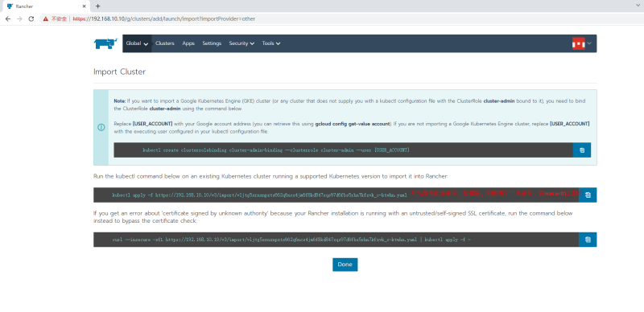
Task: Click the browser back arrow
Action: coord(8,18)
